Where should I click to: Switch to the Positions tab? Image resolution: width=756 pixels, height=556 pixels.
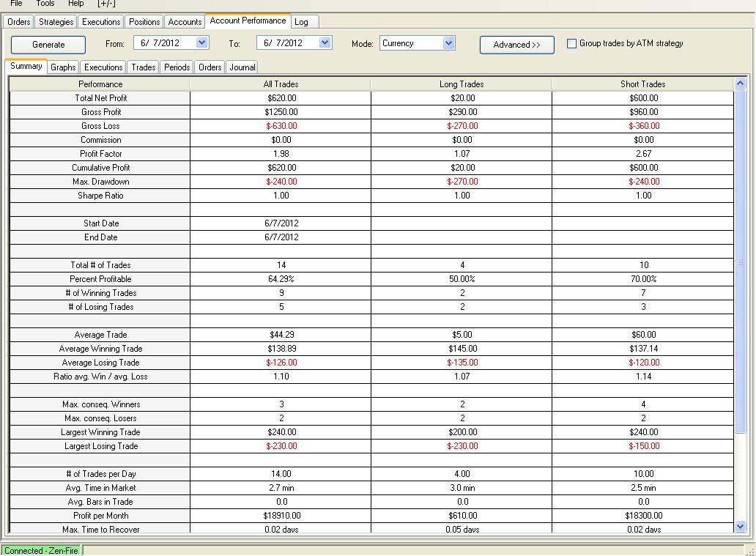click(x=144, y=22)
